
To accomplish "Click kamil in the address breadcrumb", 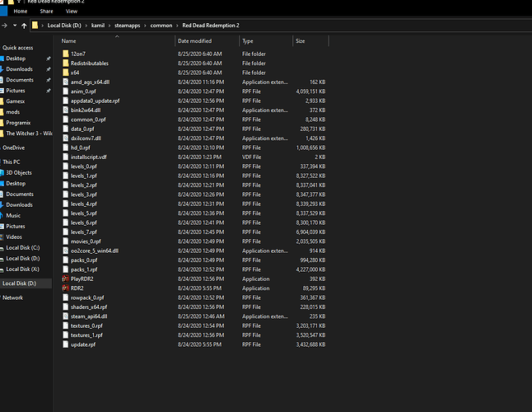I will point(98,26).
